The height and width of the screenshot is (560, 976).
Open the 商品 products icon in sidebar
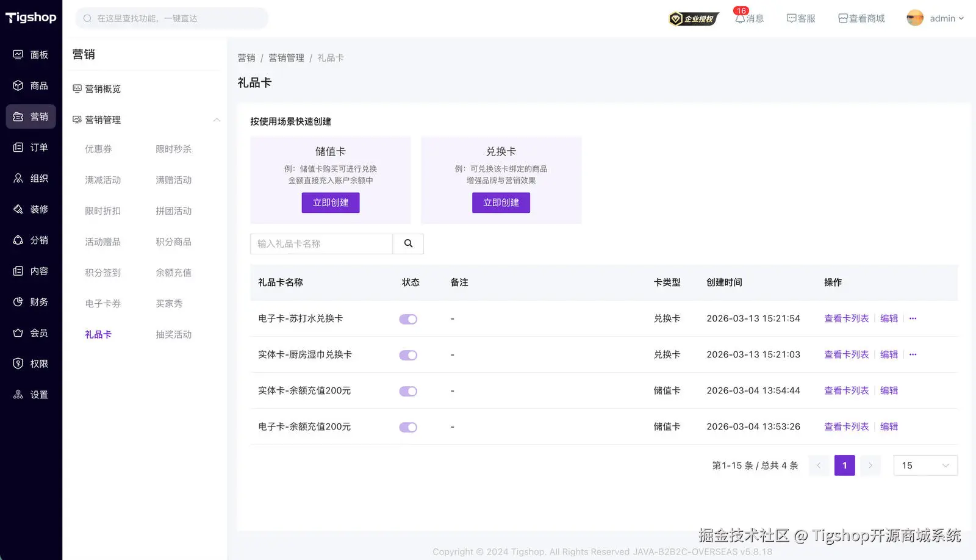click(x=18, y=85)
